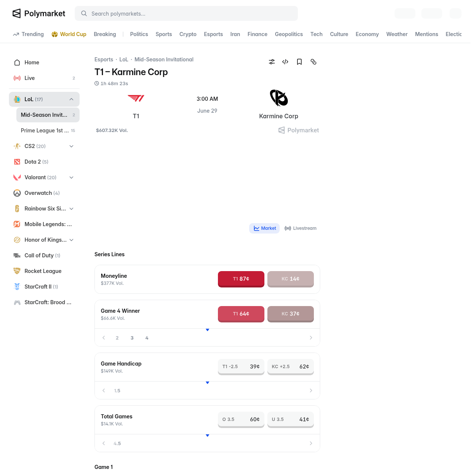Open the Breaking category tab

tap(105, 34)
